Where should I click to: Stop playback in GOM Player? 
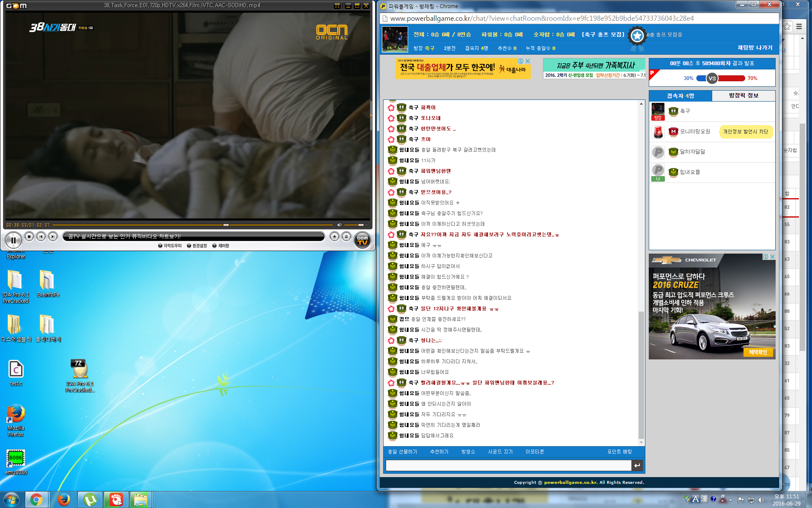click(x=29, y=237)
